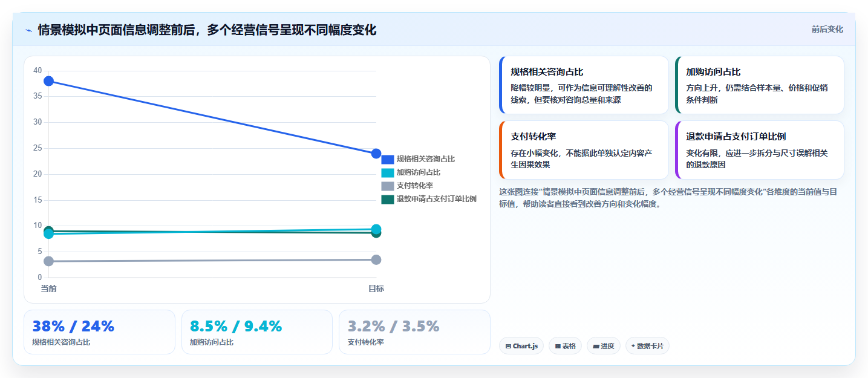The height and width of the screenshot is (378, 868).
Task: Click the 3.2% / 3.5% stat card
Action: tap(414, 332)
